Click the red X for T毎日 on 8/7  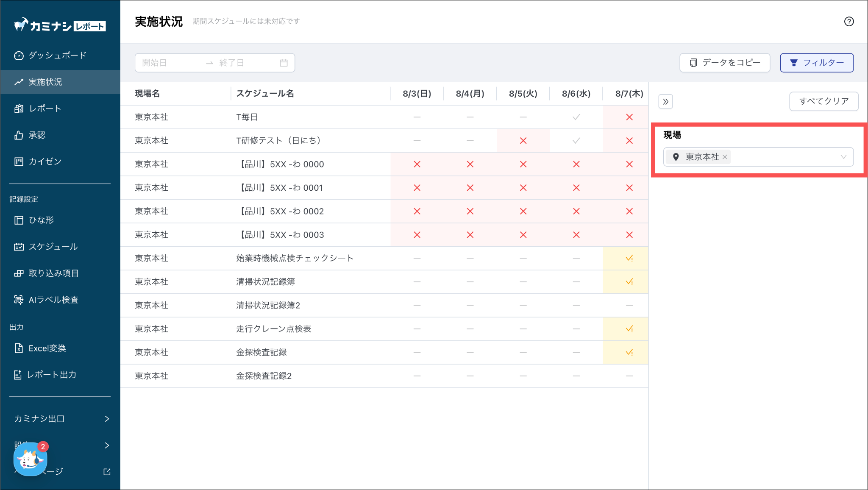click(x=629, y=117)
